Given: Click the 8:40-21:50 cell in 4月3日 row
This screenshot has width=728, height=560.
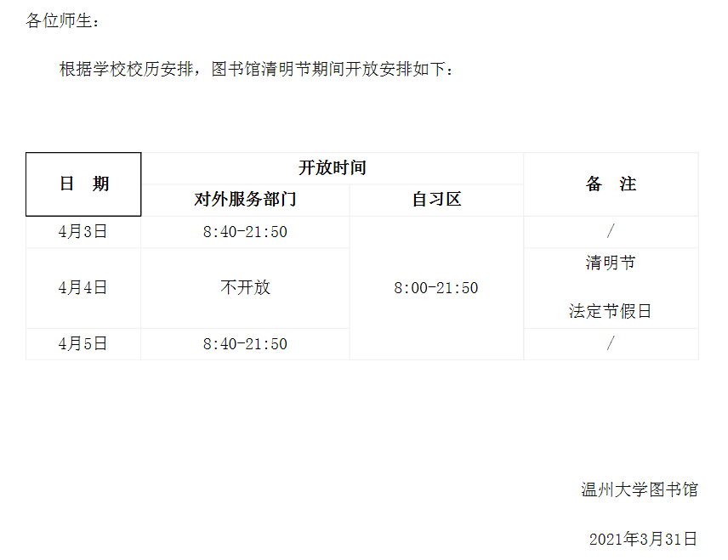Looking at the screenshot, I should (245, 232).
